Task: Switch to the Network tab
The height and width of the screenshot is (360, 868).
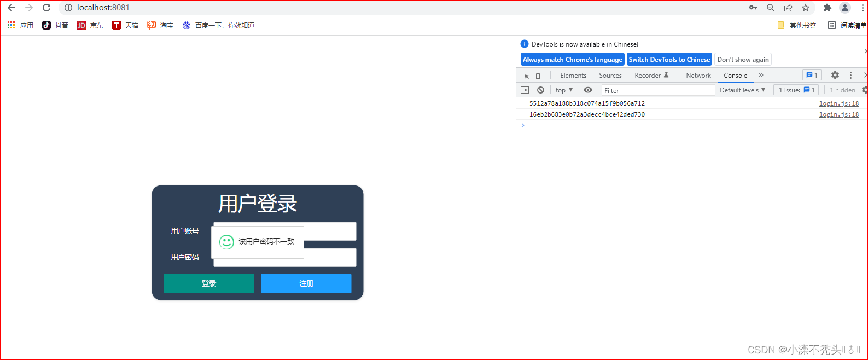Action: (x=698, y=76)
